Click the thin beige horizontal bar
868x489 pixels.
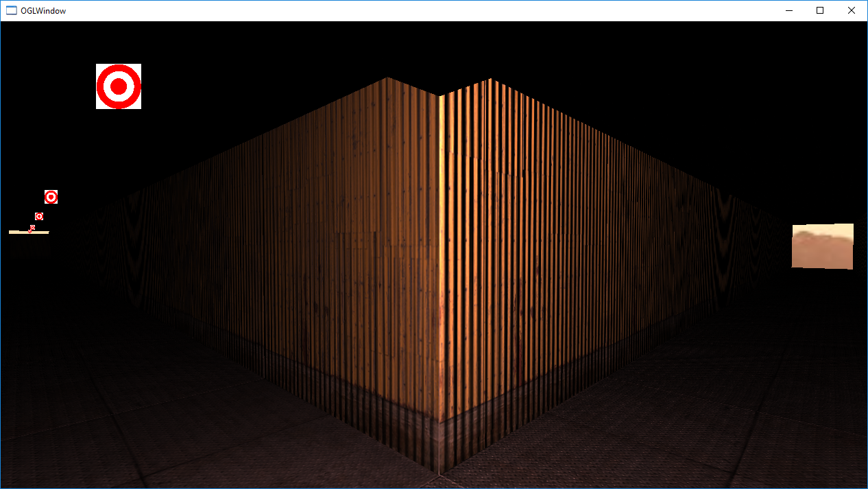(x=40, y=232)
